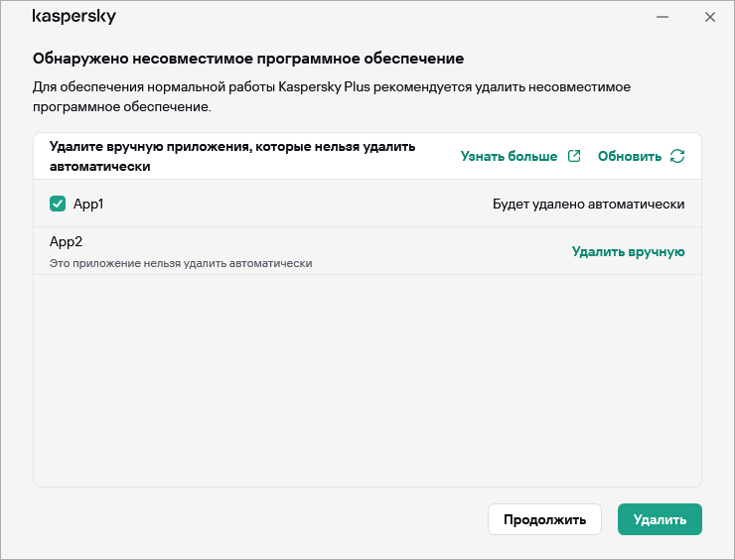Image resolution: width=735 pixels, height=560 pixels.
Task: Click the green Удалить button
Action: pyautogui.click(x=660, y=519)
